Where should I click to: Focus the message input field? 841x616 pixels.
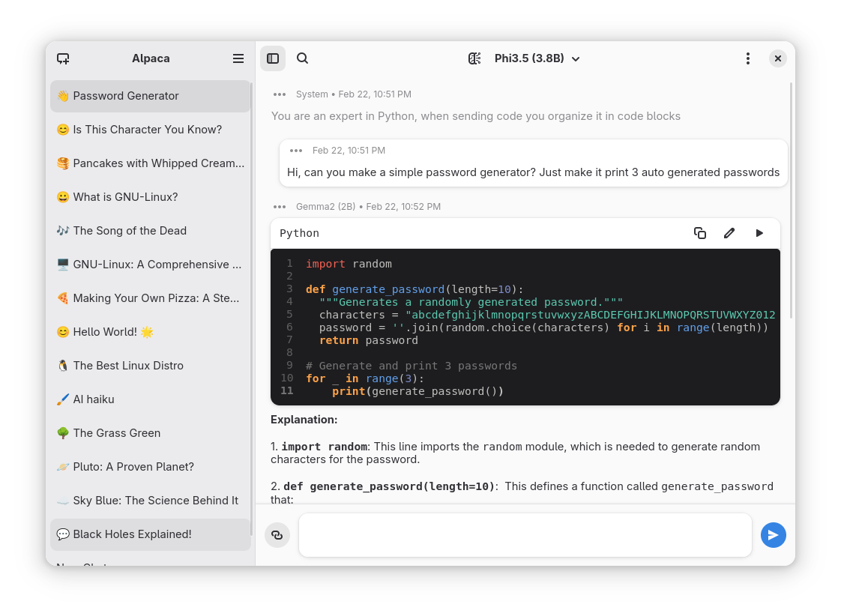tap(525, 535)
